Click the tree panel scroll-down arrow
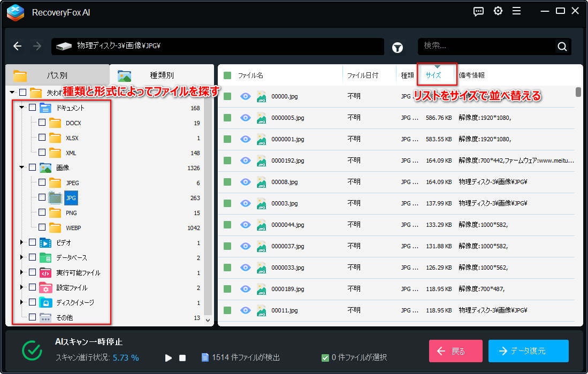This screenshot has height=374, width=588. pos(208,320)
